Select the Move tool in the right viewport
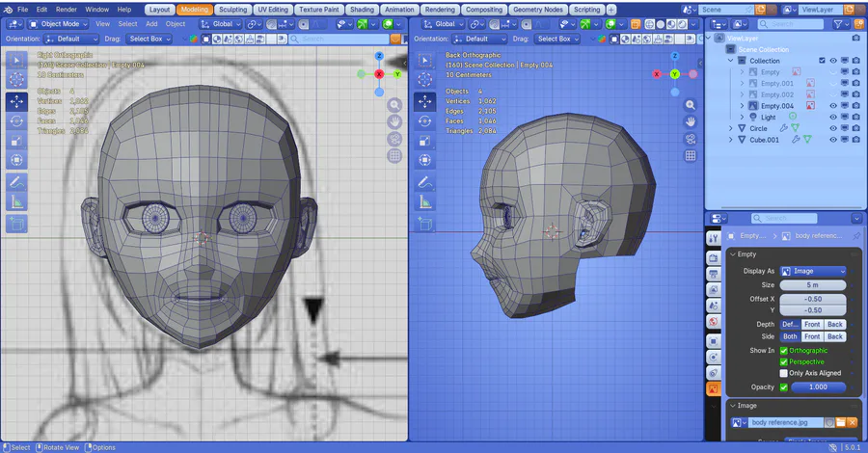Image resolution: width=868 pixels, height=453 pixels. [425, 101]
